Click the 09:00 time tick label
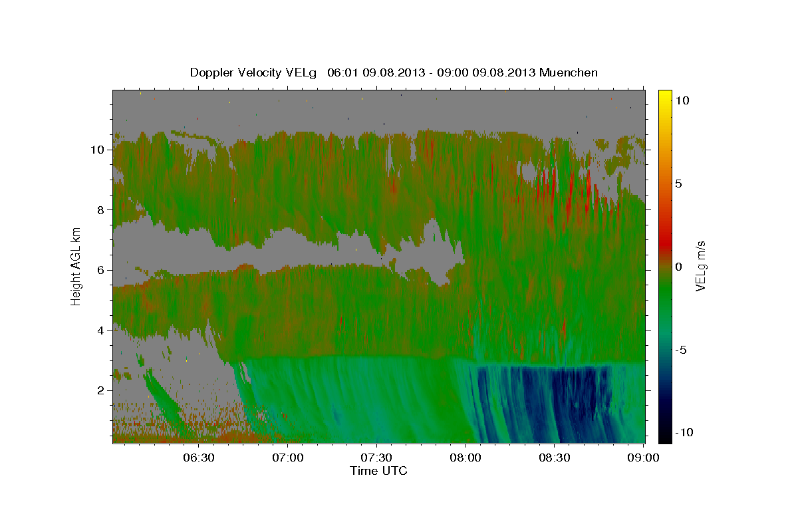This screenshot has height=532, width=798. tap(643, 458)
